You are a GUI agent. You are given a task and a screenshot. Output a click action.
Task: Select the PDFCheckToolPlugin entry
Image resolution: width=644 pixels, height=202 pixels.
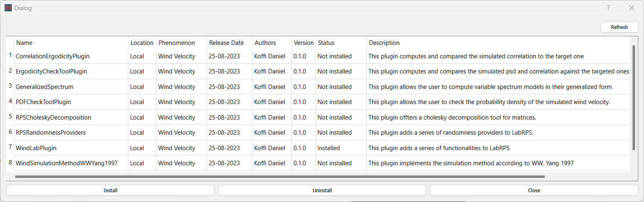coord(43,102)
